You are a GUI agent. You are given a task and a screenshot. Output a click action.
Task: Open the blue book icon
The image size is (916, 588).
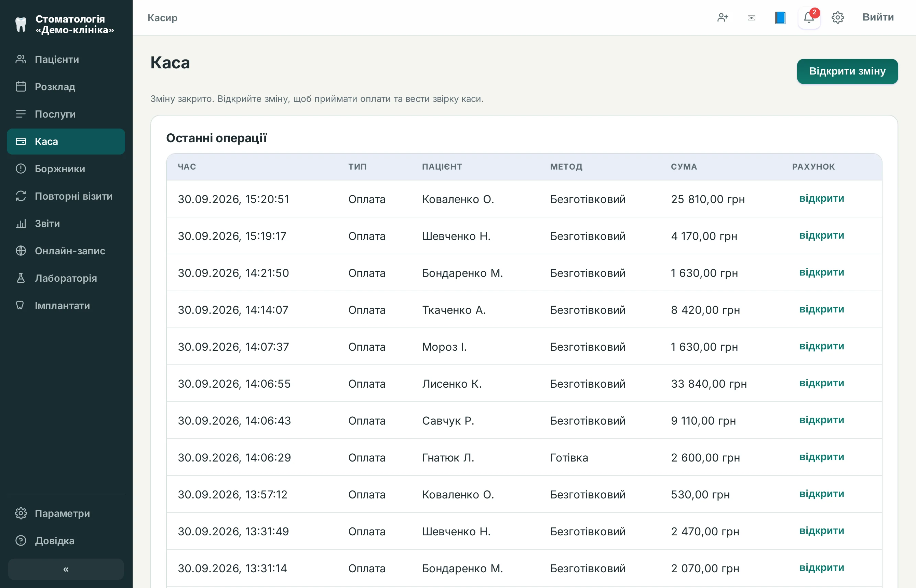click(780, 17)
